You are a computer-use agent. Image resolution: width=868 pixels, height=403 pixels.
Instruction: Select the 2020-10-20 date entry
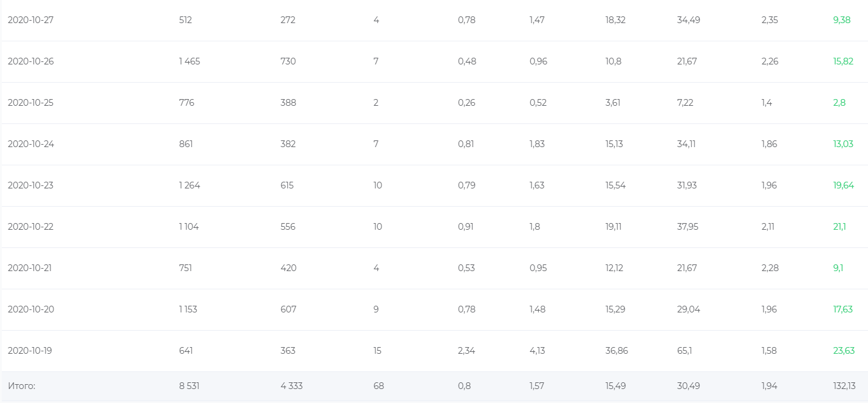coord(30,309)
